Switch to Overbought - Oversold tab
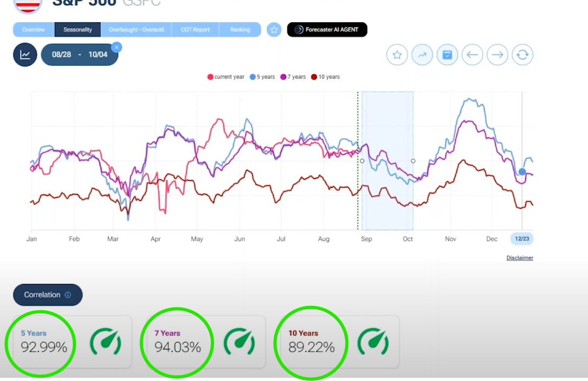 tap(136, 30)
